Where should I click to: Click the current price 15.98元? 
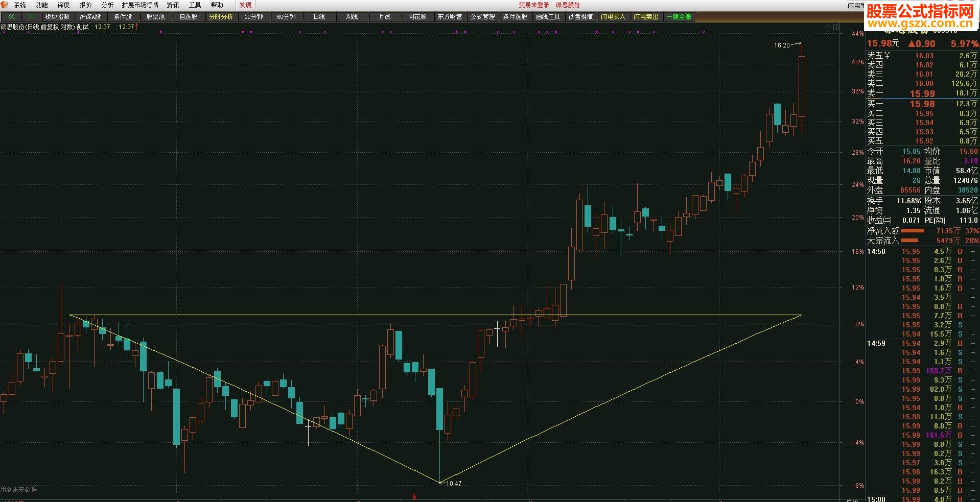click(883, 44)
